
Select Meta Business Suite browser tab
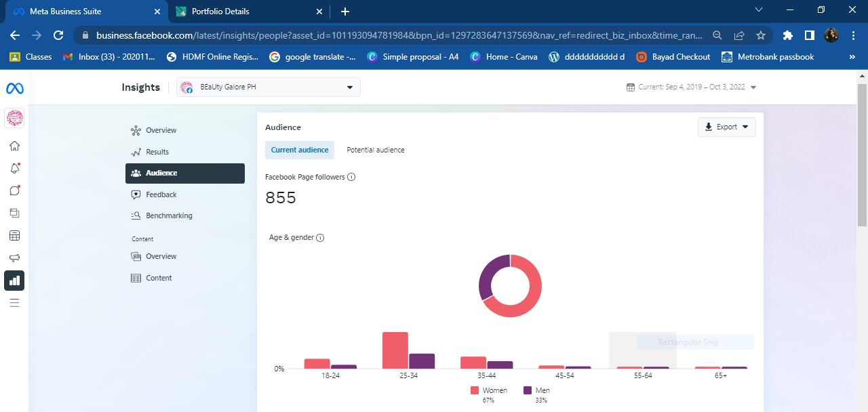point(85,12)
